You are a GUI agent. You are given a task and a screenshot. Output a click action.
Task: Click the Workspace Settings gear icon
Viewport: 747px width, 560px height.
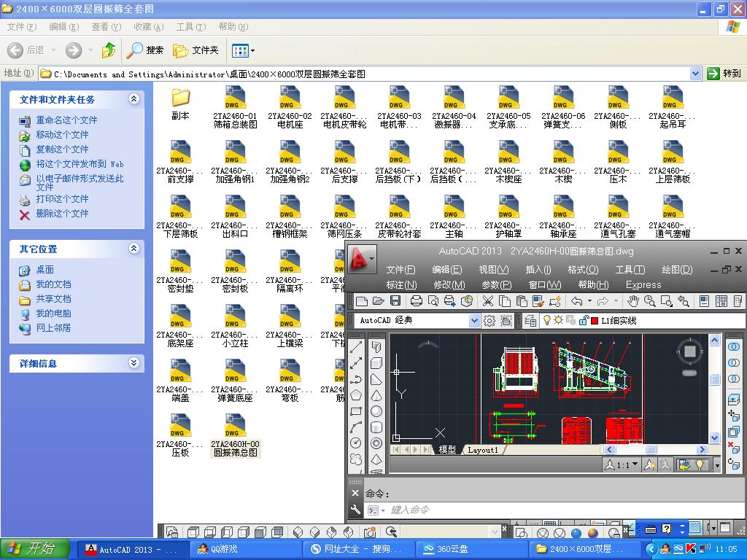click(x=489, y=321)
